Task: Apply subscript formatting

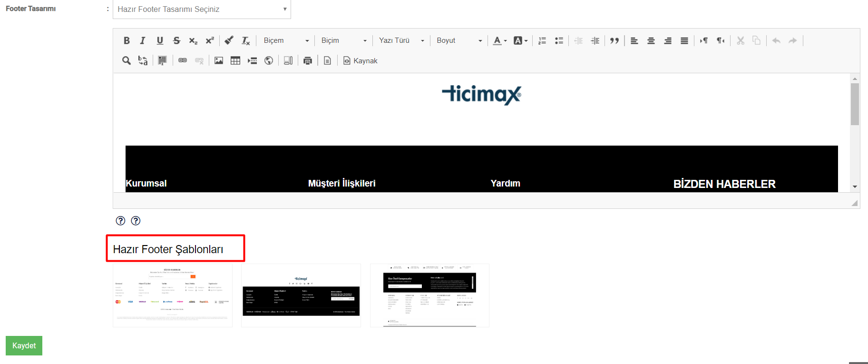Action: [193, 40]
